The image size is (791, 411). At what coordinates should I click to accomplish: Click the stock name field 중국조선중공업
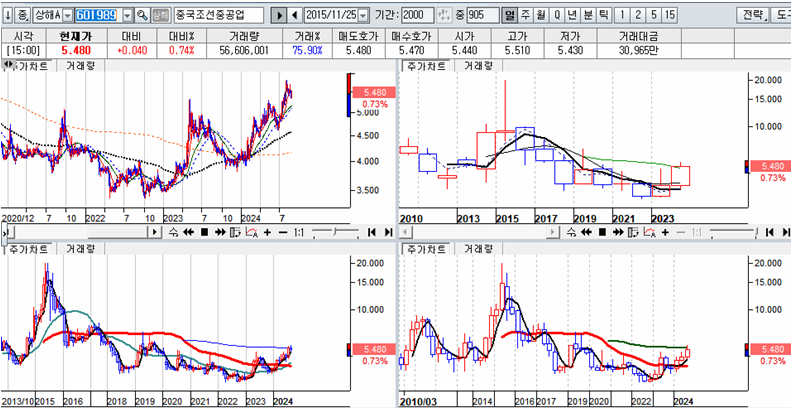click(x=218, y=15)
